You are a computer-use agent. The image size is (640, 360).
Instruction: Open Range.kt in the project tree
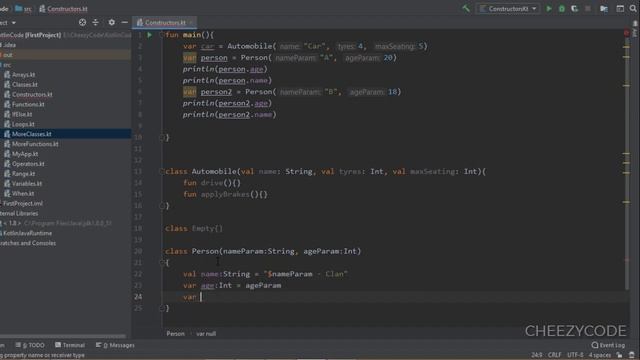(23, 174)
